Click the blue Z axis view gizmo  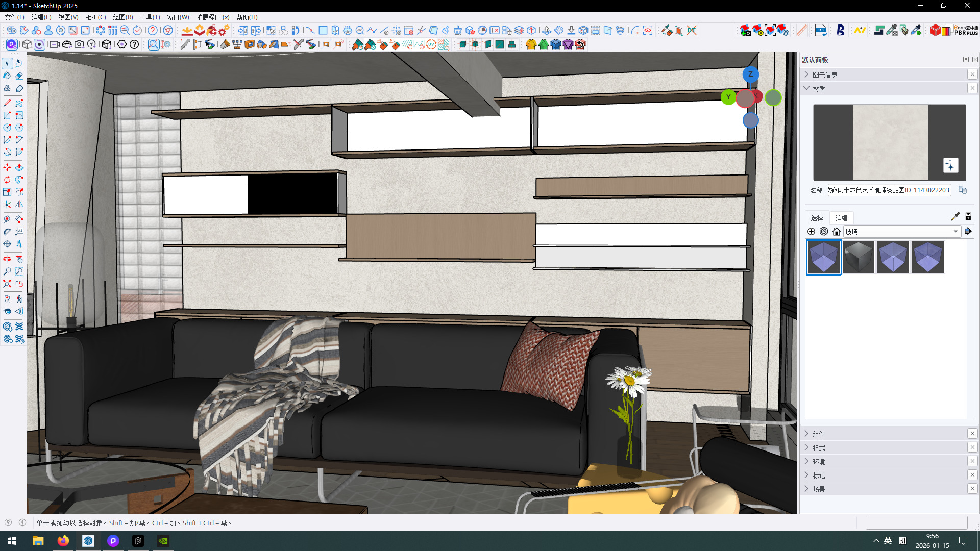(x=750, y=74)
